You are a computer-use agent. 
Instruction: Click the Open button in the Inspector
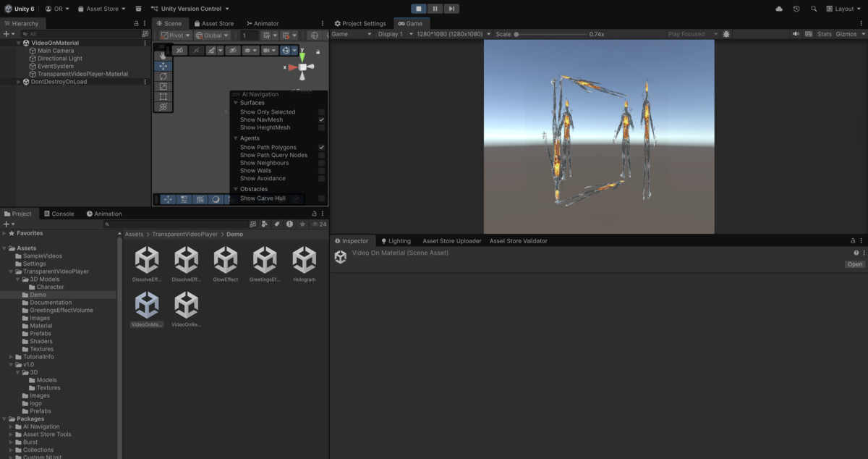(x=854, y=264)
